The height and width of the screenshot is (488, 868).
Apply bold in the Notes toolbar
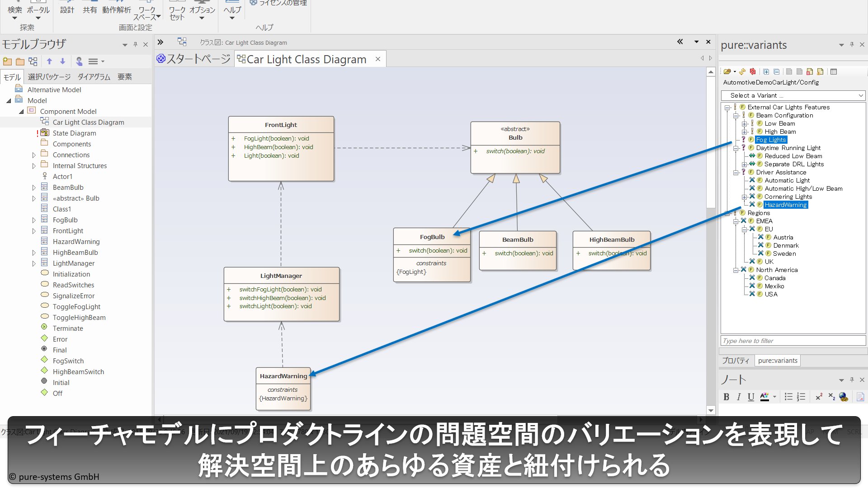click(726, 397)
